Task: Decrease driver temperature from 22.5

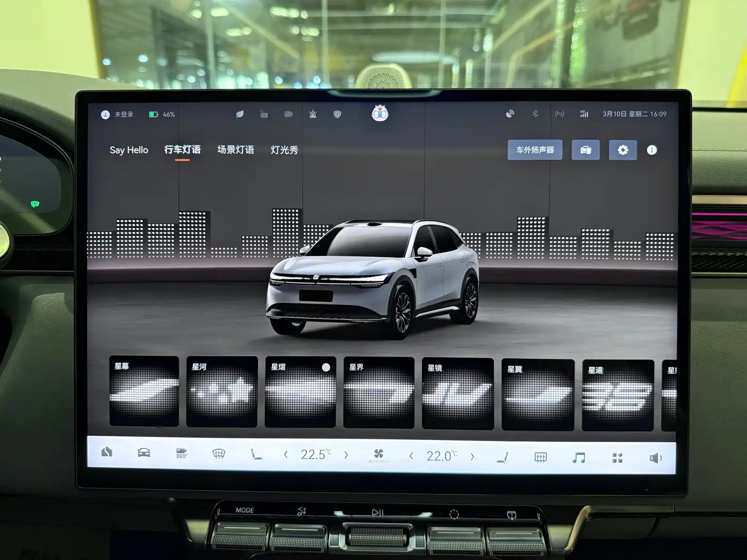Action: [x=286, y=454]
